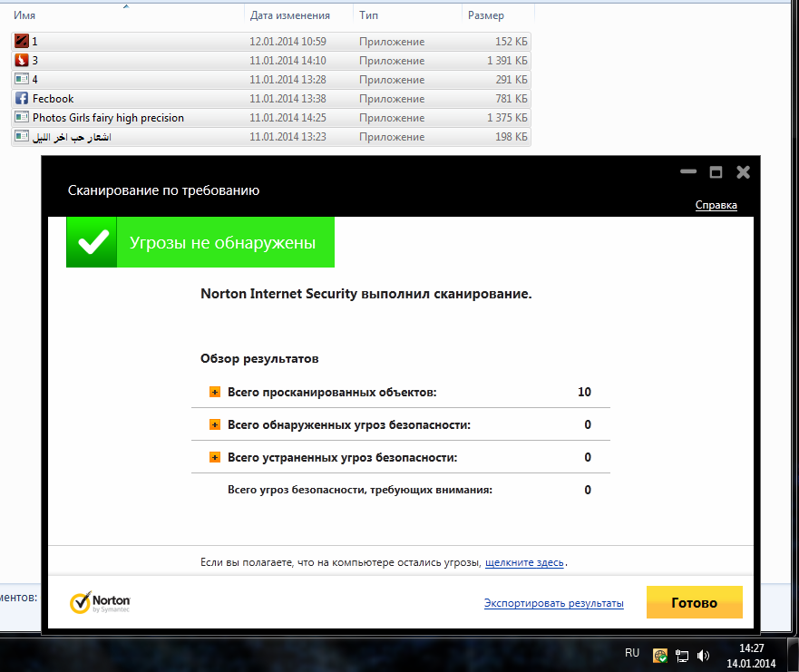
Task: Click the size value 1 391 КБ
Action: click(507, 60)
